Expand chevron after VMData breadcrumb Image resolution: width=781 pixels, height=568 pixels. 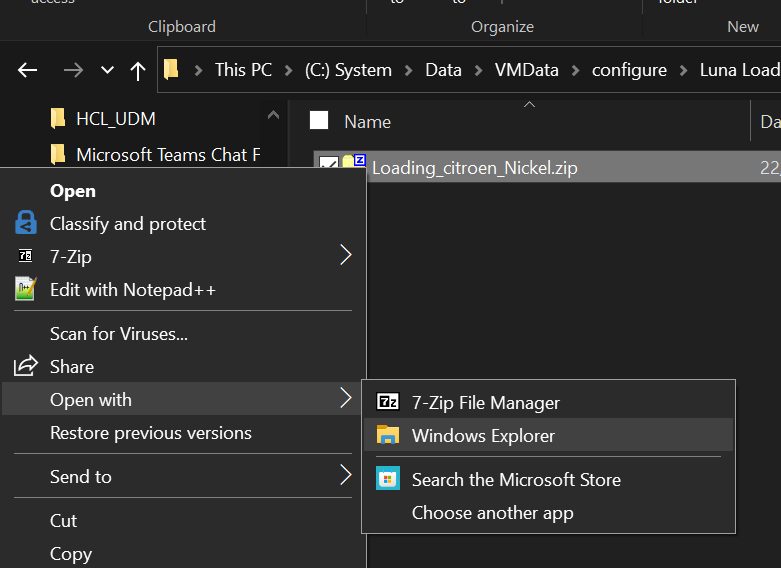click(x=575, y=70)
